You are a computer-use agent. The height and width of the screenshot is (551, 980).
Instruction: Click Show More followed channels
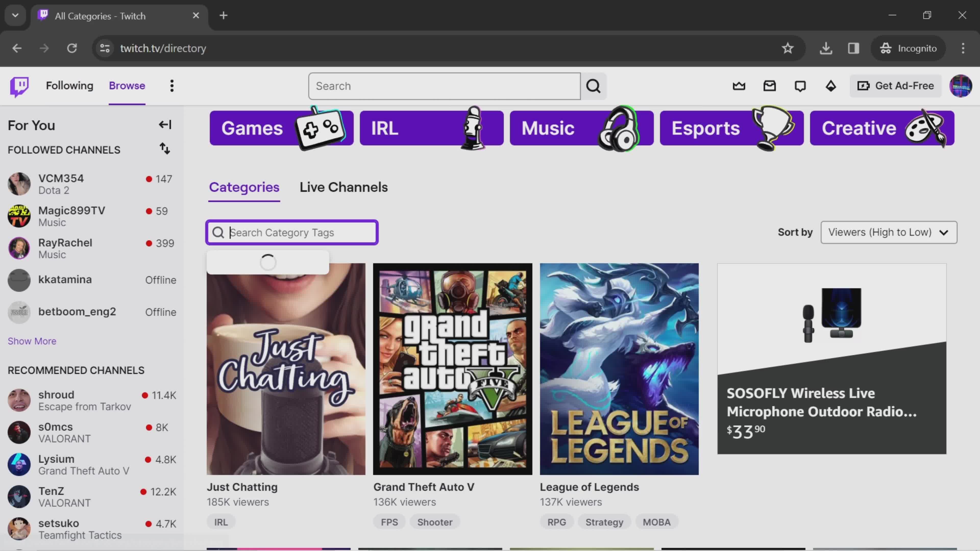pos(32,341)
